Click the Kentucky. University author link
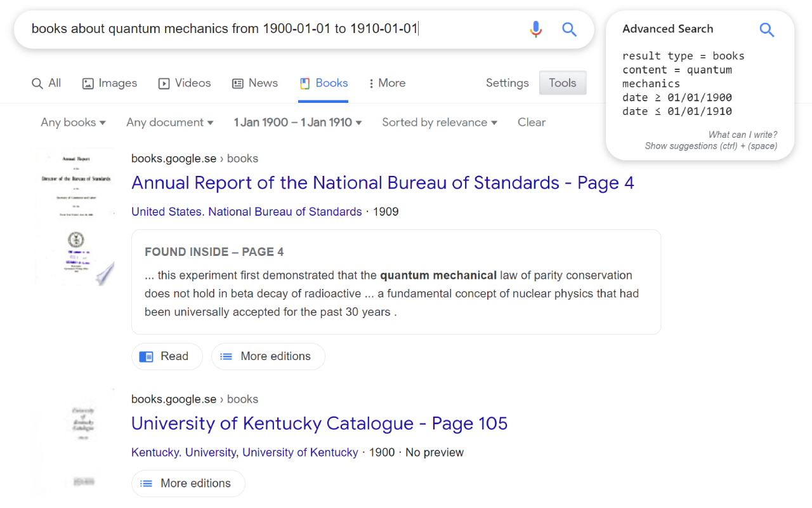Screen dimensions: 812x508 pos(184,453)
